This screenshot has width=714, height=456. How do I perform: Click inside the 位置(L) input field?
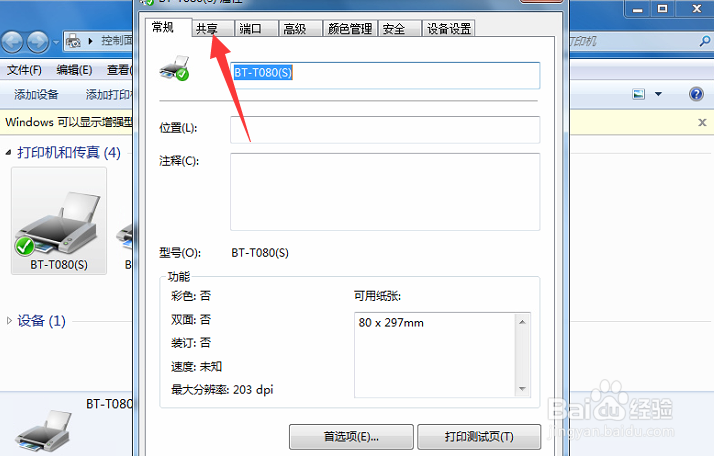click(385, 129)
